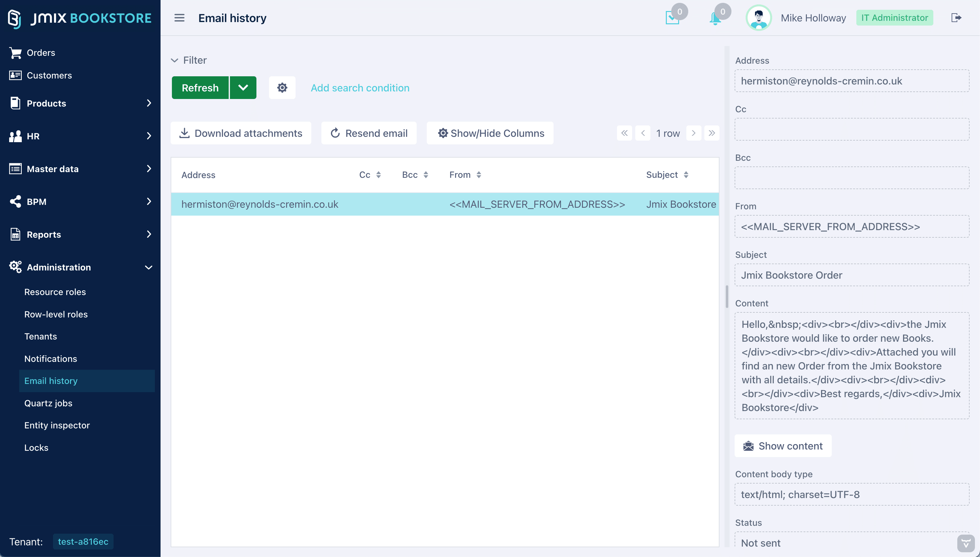Click the Administration gears icon
This screenshot has width=980, height=557.
[15, 267]
